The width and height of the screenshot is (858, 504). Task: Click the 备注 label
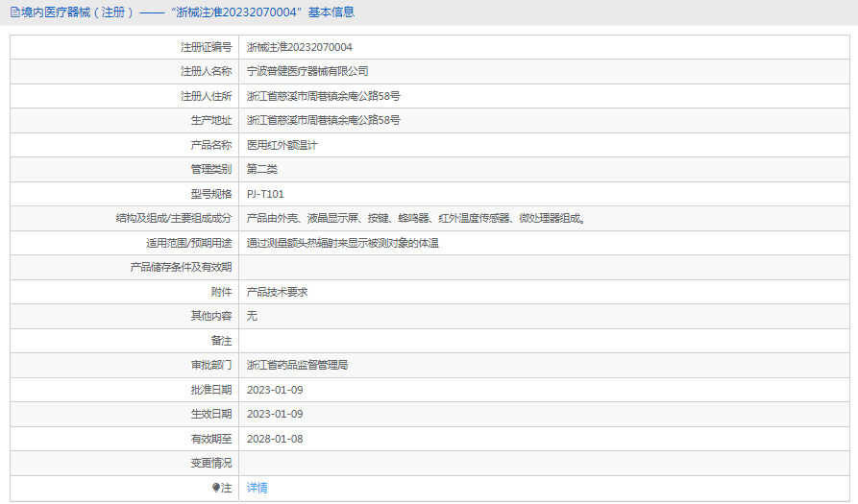click(x=222, y=341)
